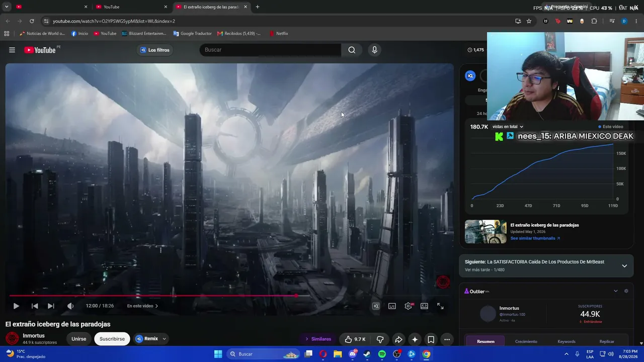The image size is (644, 362).
Task: Toggle subtitles on the player
Action: (x=392, y=306)
